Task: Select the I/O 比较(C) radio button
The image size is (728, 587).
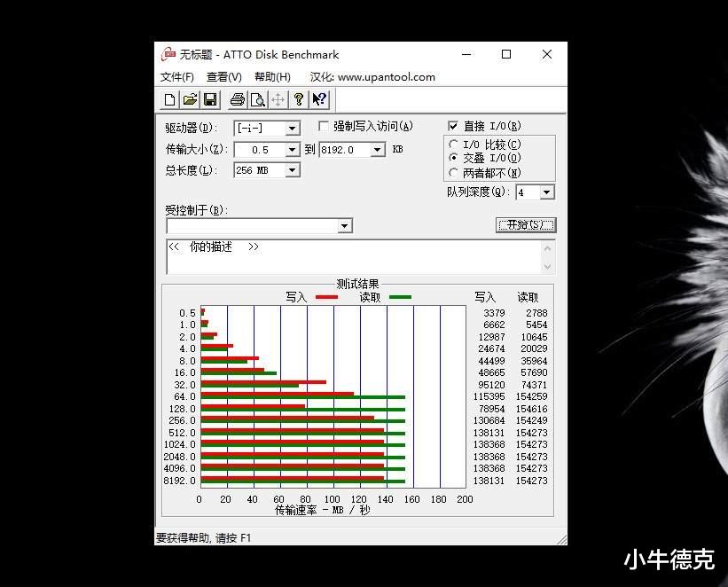Action: click(x=454, y=145)
